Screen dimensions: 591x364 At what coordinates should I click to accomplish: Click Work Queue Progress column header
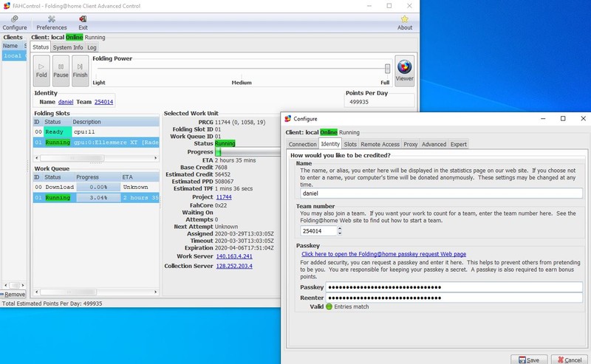point(98,177)
